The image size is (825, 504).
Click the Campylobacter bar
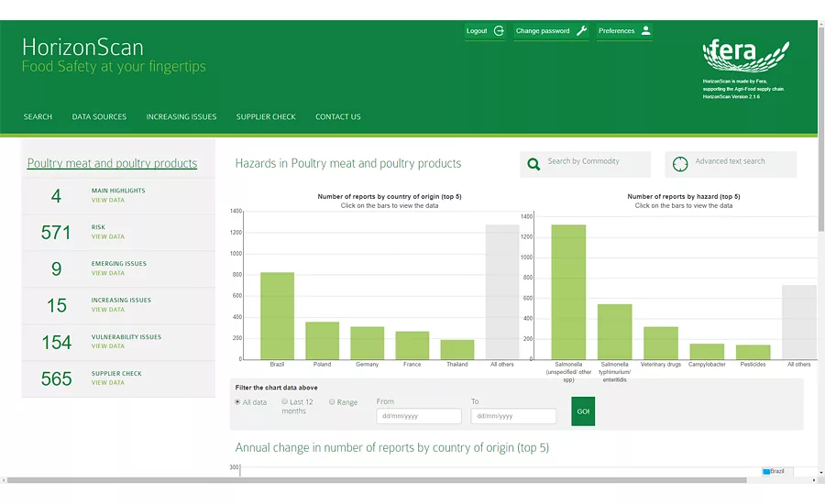pyautogui.click(x=707, y=352)
